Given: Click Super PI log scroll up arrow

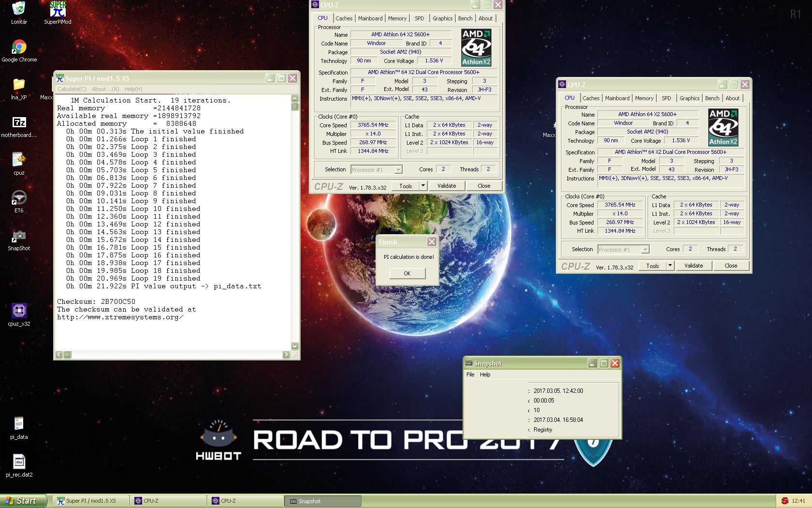Looking at the screenshot, I should [x=295, y=99].
